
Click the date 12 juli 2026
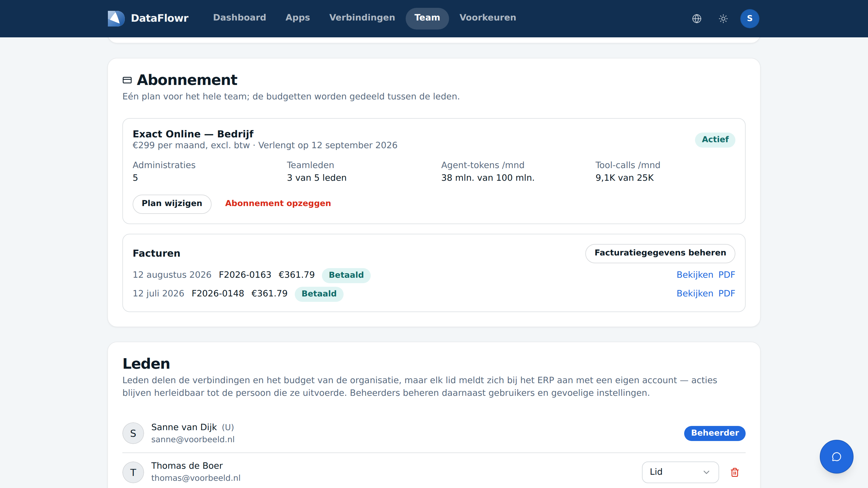158,294
